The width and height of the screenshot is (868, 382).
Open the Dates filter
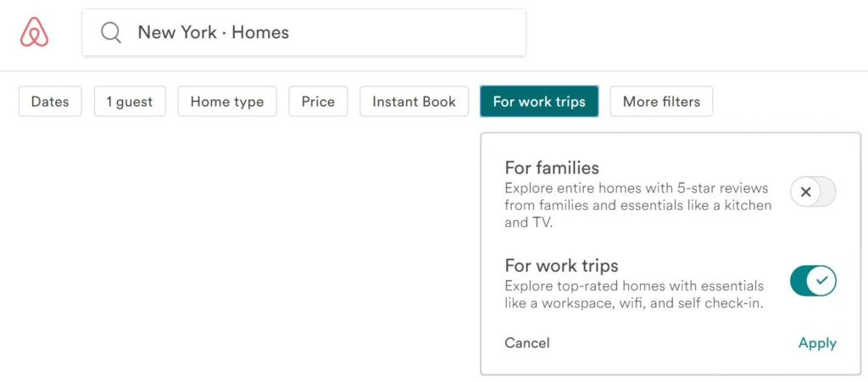click(50, 102)
